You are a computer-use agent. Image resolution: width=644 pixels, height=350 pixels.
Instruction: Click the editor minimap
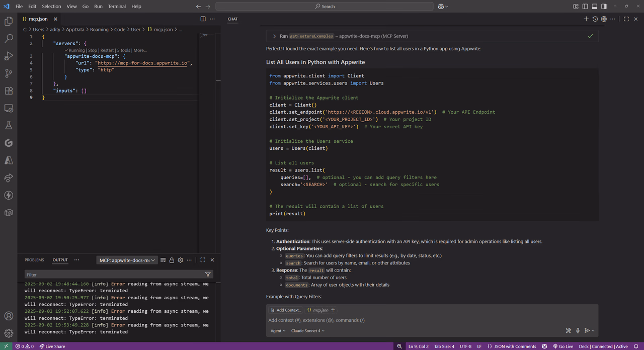point(207,36)
